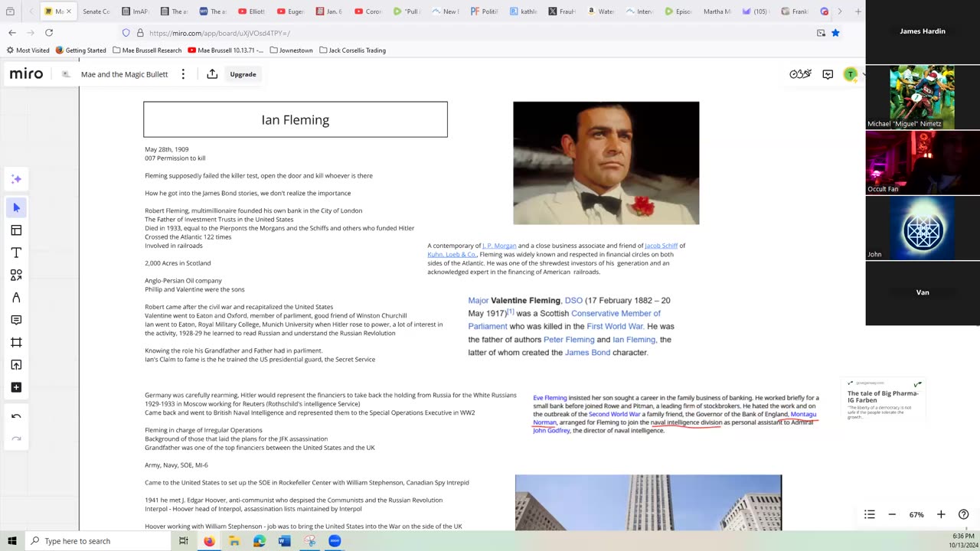This screenshot has width=980, height=551.
Task: Switch to the Episode browser tab
Action: click(678, 11)
